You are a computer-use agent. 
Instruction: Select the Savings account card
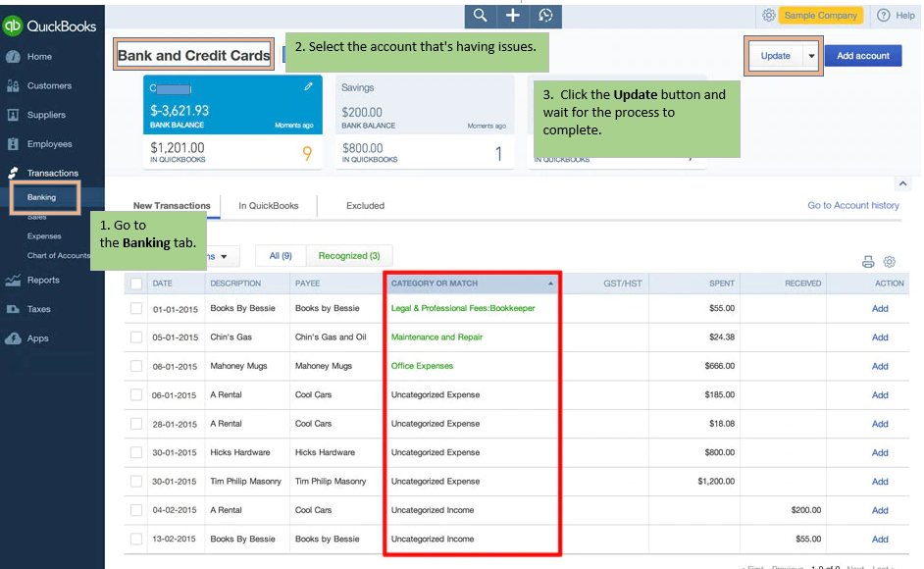click(x=425, y=122)
